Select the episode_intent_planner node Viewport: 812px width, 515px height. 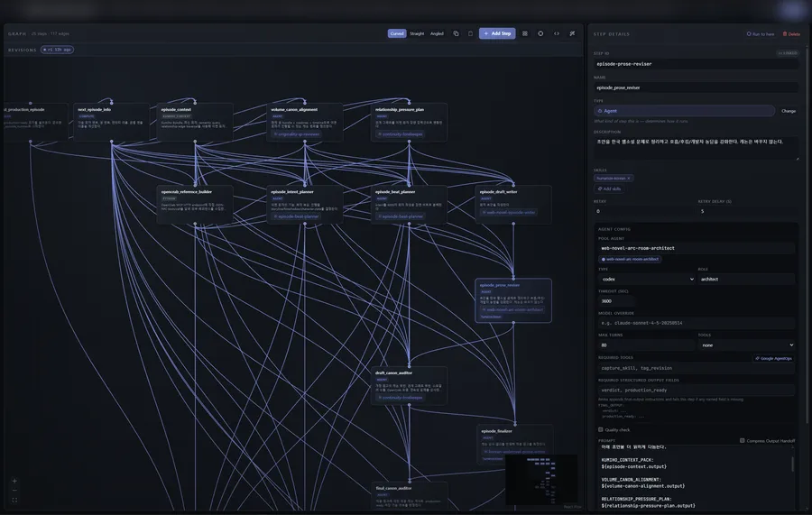click(305, 205)
